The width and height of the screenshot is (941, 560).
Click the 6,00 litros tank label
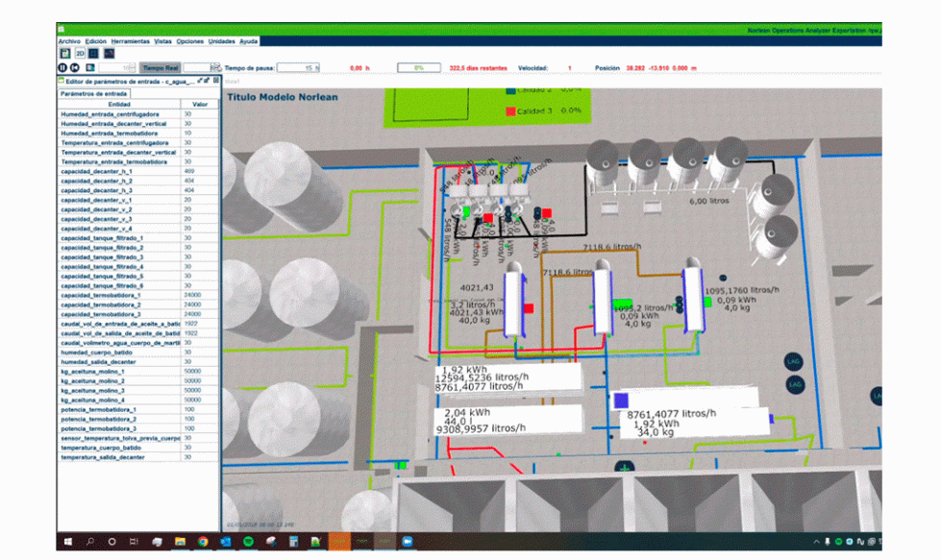[709, 202]
